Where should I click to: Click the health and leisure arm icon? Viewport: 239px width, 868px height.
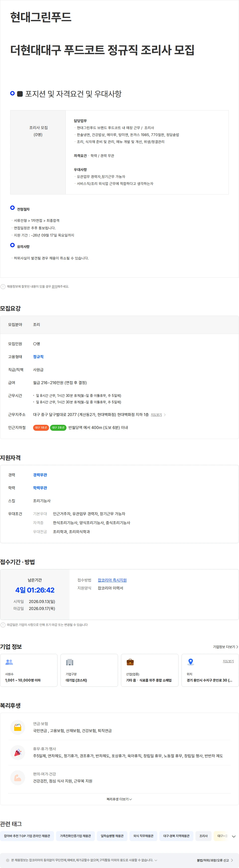click(18, 778)
